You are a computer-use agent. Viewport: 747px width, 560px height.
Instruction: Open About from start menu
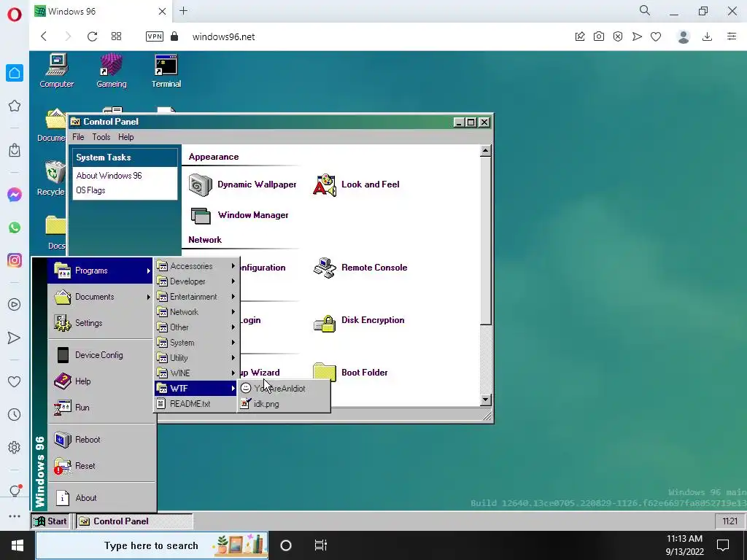pyautogui.click(x=101, y=497)
